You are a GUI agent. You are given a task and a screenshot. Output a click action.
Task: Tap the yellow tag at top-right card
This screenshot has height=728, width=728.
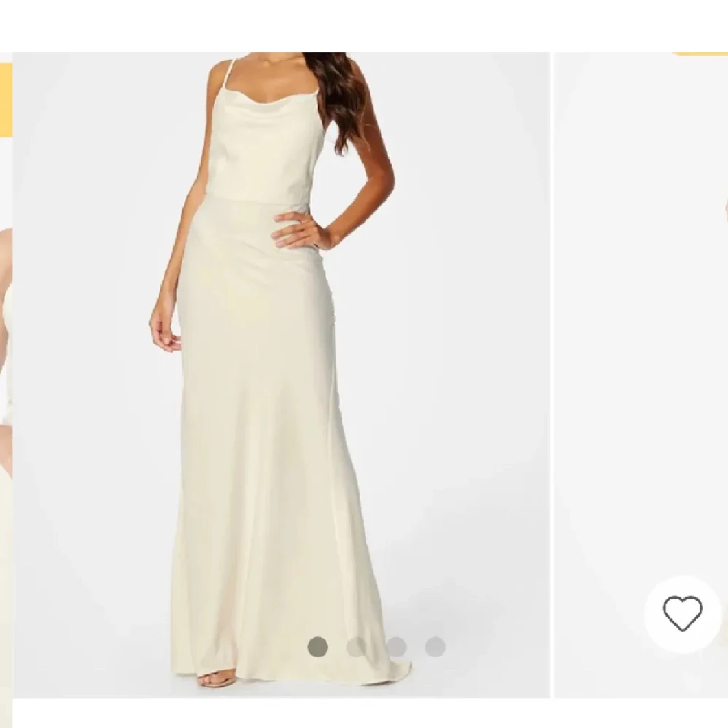tap(700, 54)
